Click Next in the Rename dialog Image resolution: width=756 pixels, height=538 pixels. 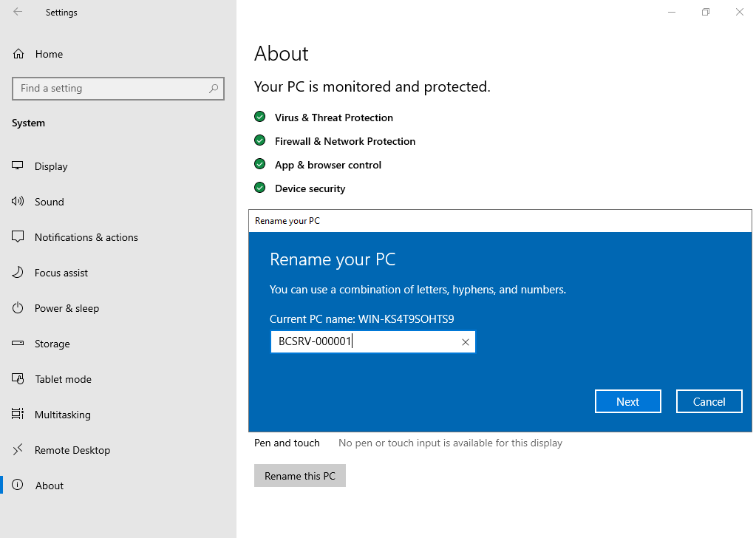pos(627,401)
